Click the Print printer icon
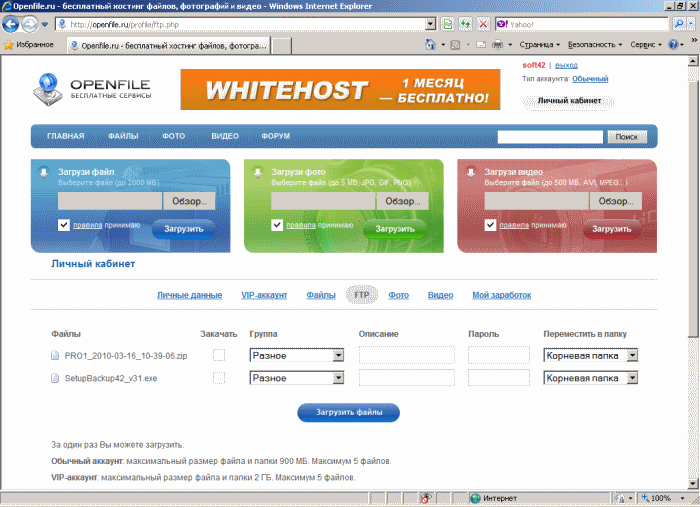Image resolution: width=700 pixels, height=507 pixels. (x=497, y=45)
